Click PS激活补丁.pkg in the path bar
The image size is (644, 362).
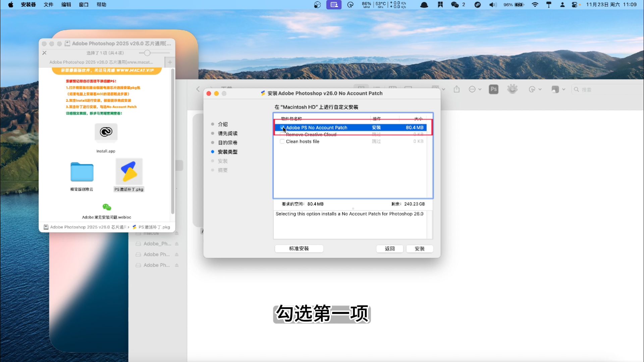click(x=151, y=227)
